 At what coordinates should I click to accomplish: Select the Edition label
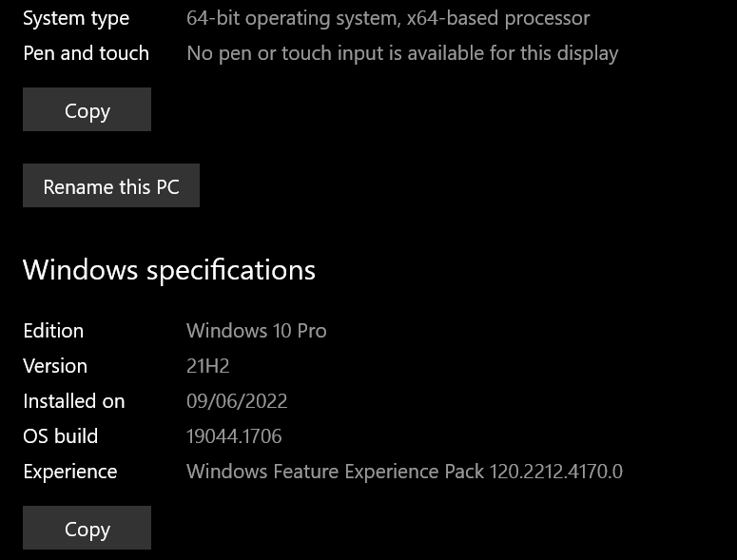point(53,331)
